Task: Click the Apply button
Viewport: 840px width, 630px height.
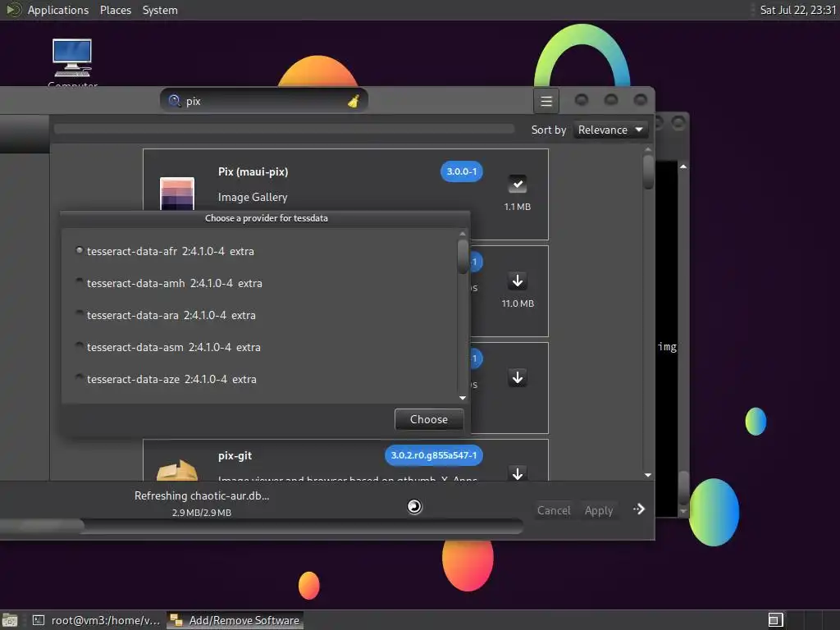Action: pyautogui.click(x=598, y=510)
